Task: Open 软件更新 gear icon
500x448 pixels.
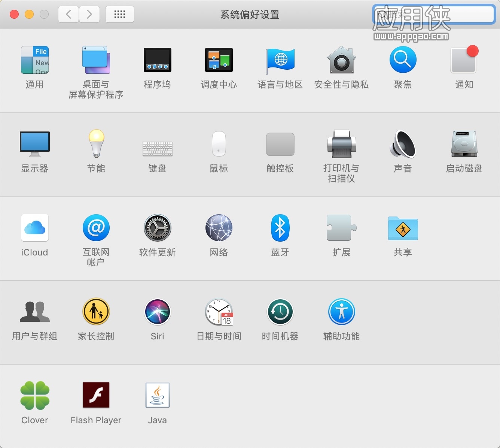Action: pos(158,228)
